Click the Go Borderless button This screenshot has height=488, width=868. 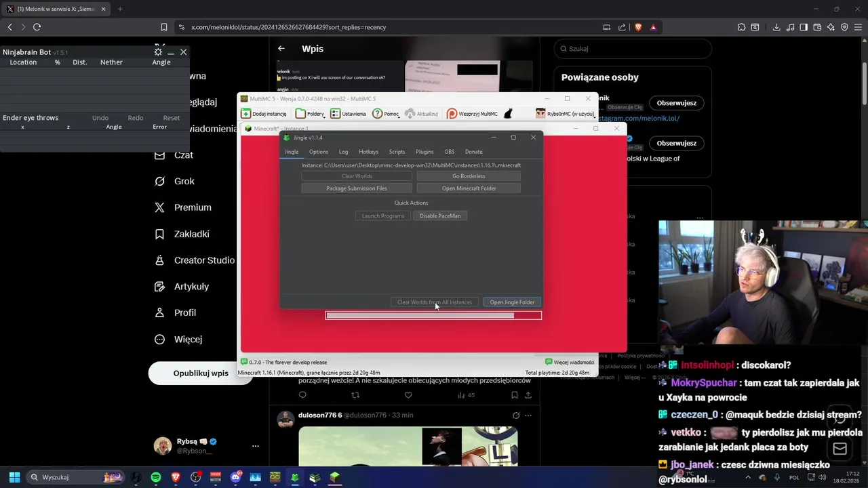(x=469, y=176)
